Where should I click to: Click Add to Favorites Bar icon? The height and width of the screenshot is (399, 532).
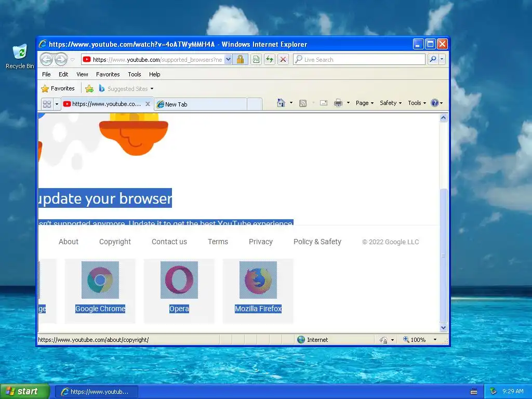pos(89,88)
